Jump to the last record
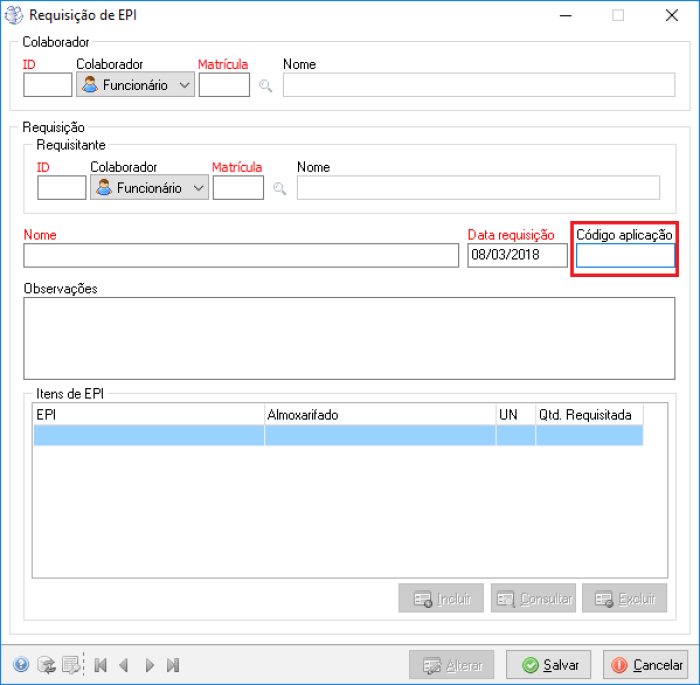The image size is (700, 685). click(x=173, y=665)
